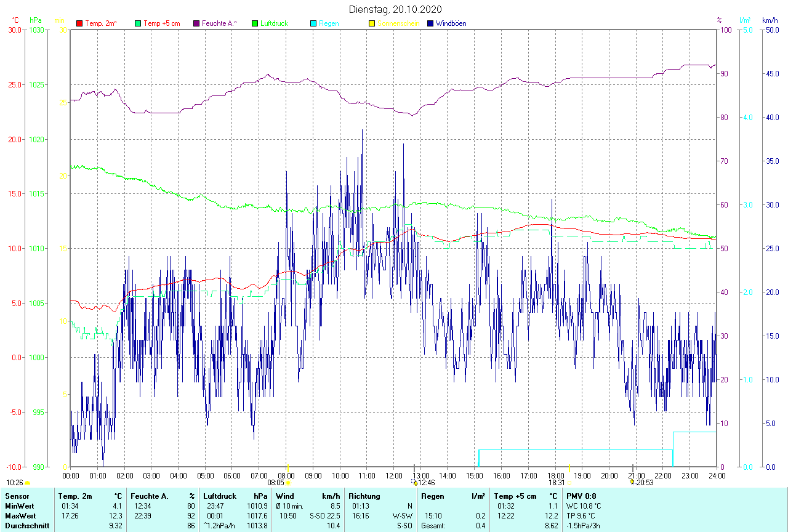
Task: Click the '24:00' label on the time axis
Action: (x=717, y=475)
